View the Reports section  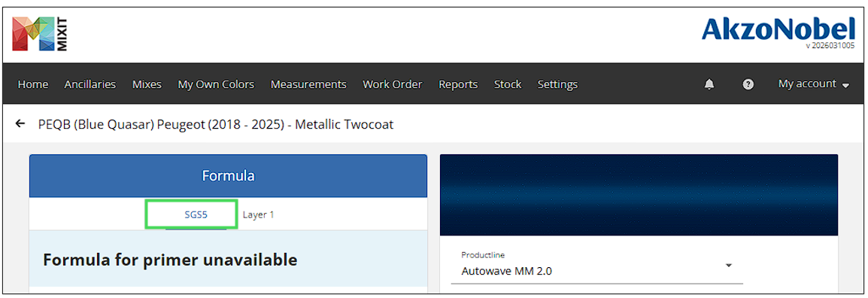(x=458, y=84)
